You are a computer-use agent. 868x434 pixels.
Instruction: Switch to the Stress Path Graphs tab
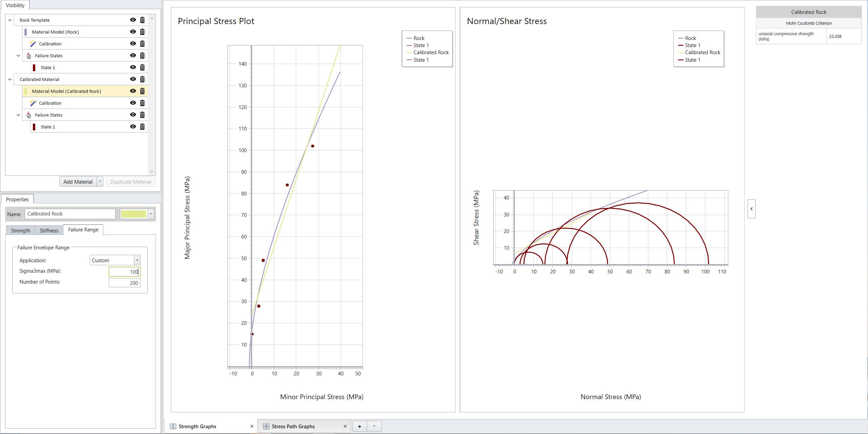[x=294, y=426]
